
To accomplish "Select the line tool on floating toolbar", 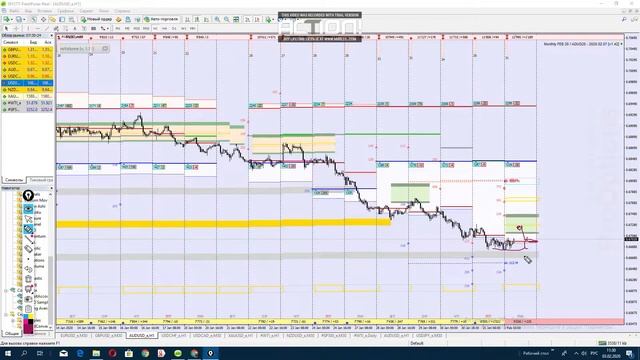I will coord(28,239).
